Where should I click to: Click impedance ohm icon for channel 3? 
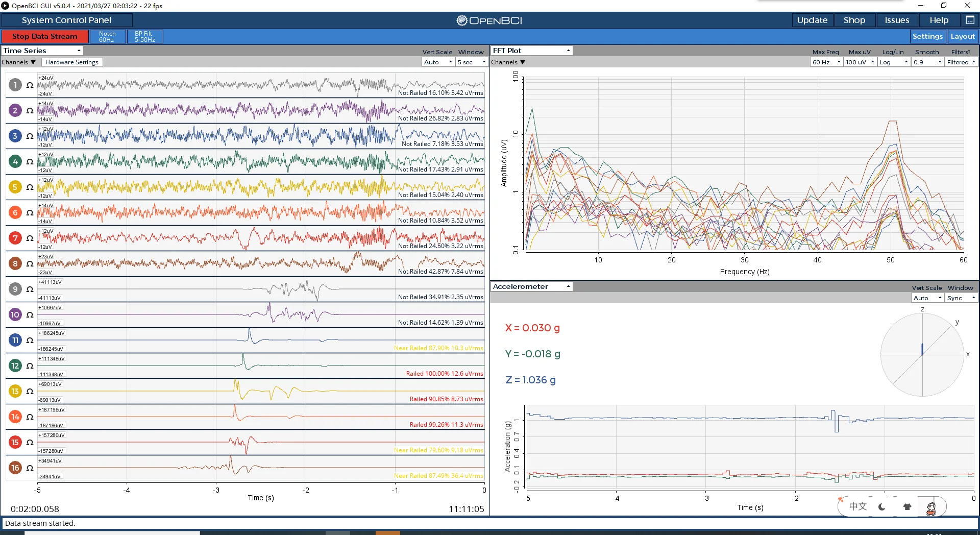click(x=30, y=136)
